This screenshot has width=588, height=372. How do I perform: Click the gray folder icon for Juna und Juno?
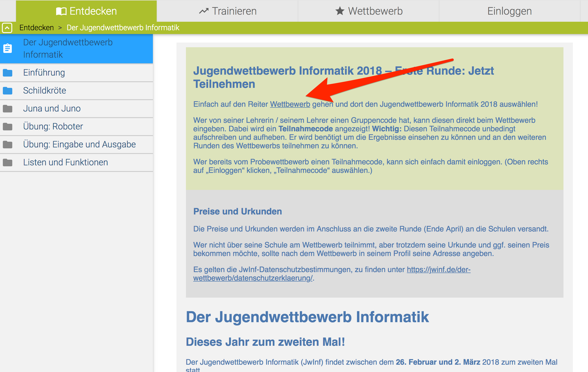[x=8, y=108]
